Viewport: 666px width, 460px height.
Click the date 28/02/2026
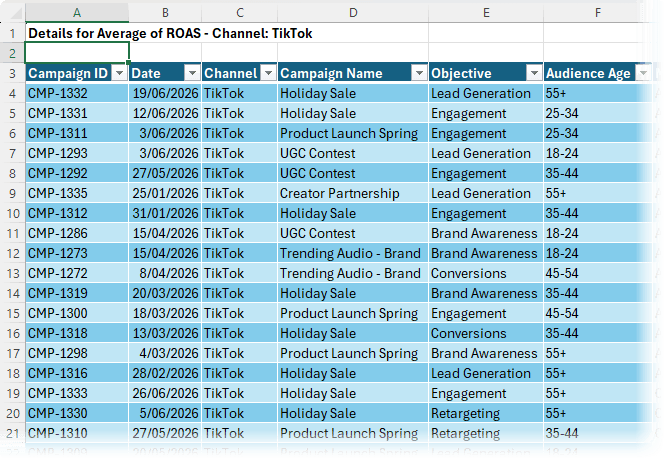[165, 373]
